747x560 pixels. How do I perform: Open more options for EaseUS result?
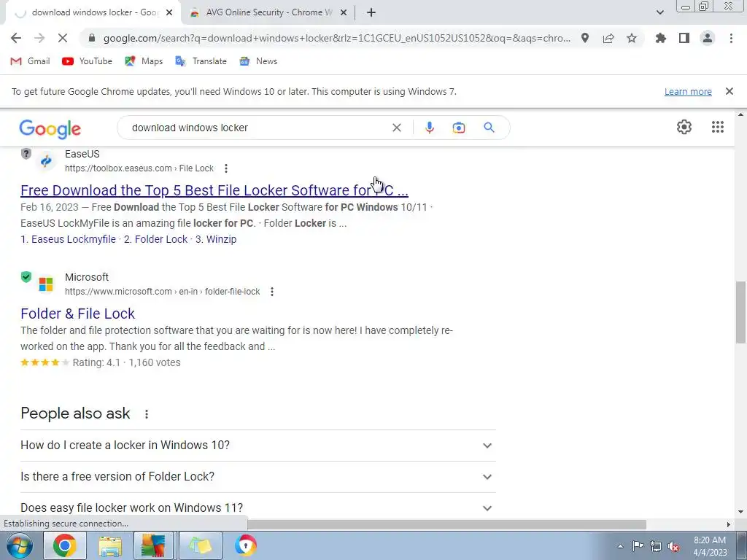[x=226, y=168]
